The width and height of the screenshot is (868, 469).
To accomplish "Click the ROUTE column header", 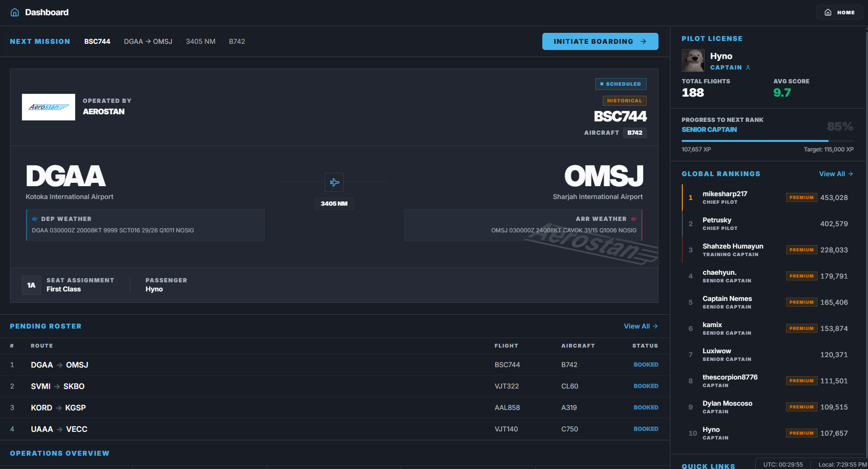I will click(42, 346).
